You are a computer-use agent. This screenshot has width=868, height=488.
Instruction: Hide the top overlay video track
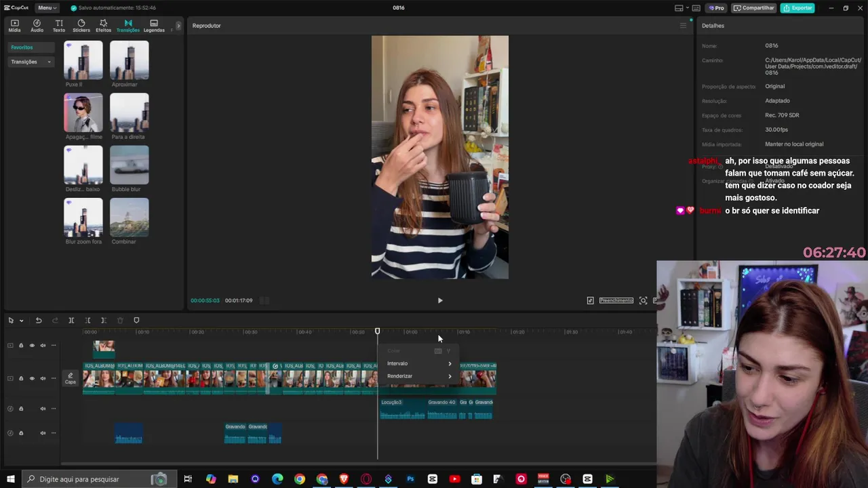tap(32, 346)
